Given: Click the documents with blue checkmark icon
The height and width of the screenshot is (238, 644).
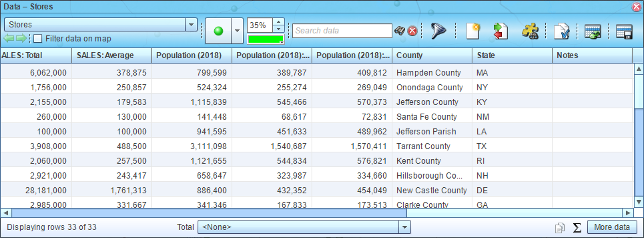Looking at the screenshot, I should pos(562,31).
